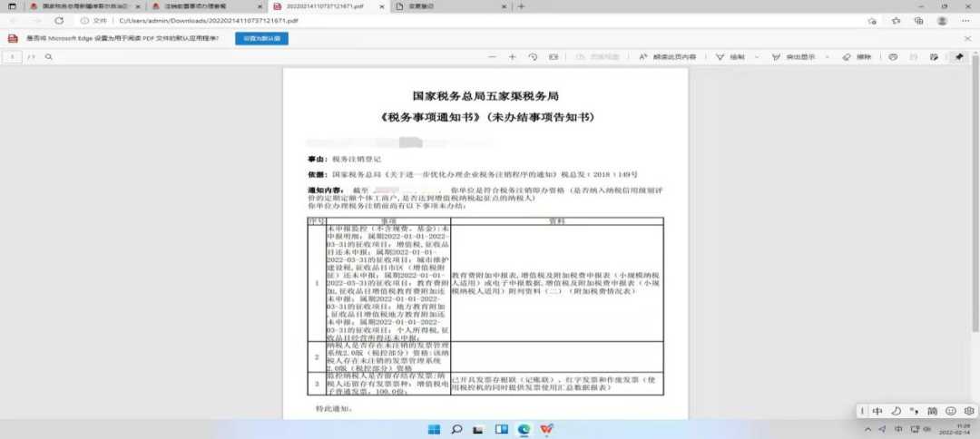The width and height of the screenshot is (980, 439).
Task: Open Windows taskbar search
Action: tap(456, 429)
